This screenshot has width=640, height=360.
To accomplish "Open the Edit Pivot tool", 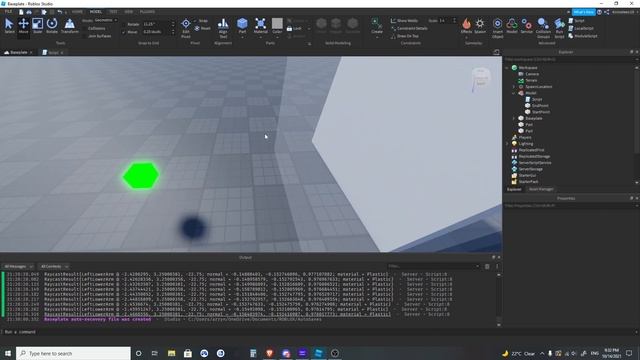I will (x=186, y=27).
